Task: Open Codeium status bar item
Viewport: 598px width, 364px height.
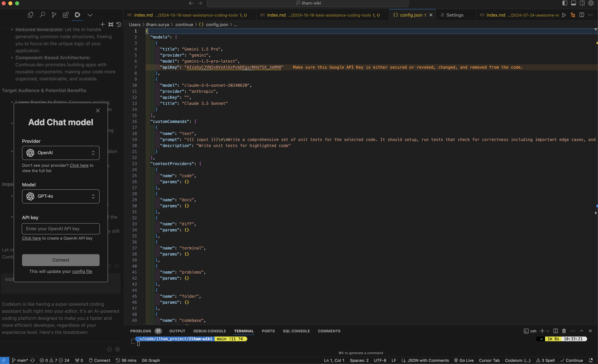Action: pyautogui.click(x=518, y=361)
